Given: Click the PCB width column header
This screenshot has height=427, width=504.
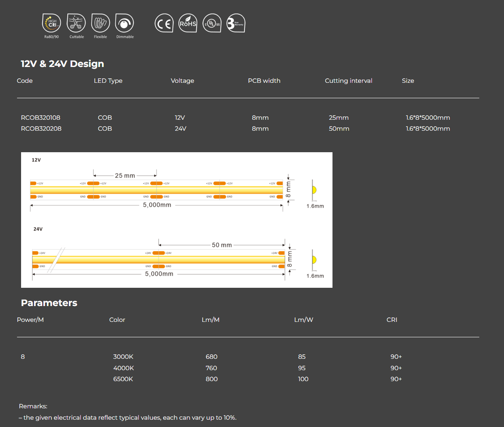Looking at the screenshot, I should coord(264,81).
